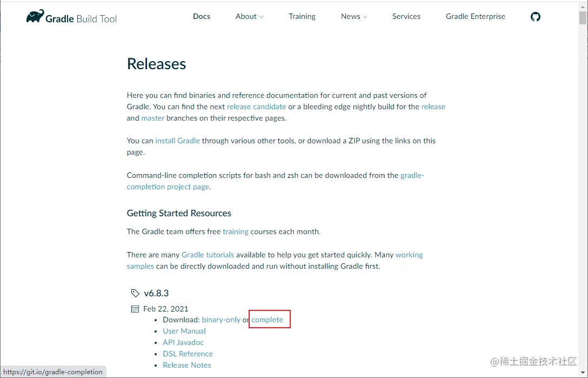Viewport: 588px width, 378px height.
Task: Click the vertical scrollbar thumb
Action: pyautogui.click(x=583, y=18)
